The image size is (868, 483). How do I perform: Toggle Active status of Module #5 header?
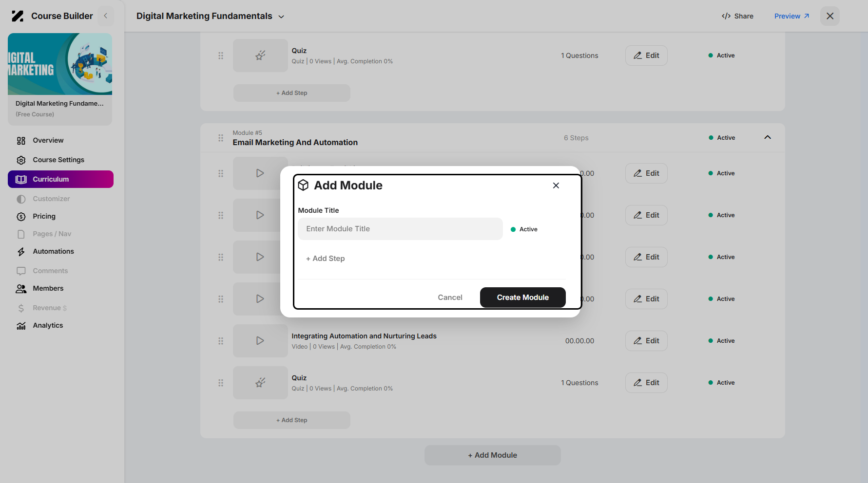click(722, 138)
